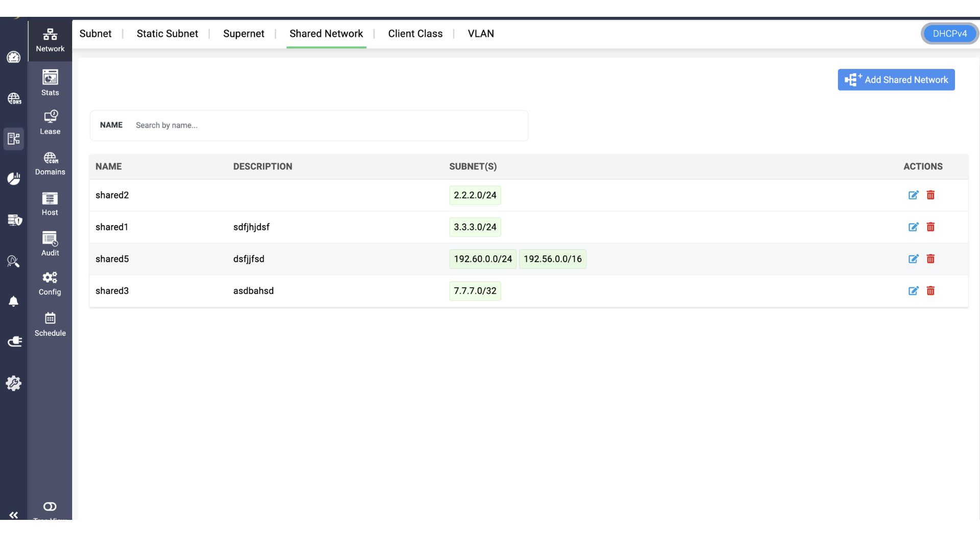Viewport: 980px width, 551px height.
Task: Go to Domains in sidebar
Action: [x=50, y=163]
